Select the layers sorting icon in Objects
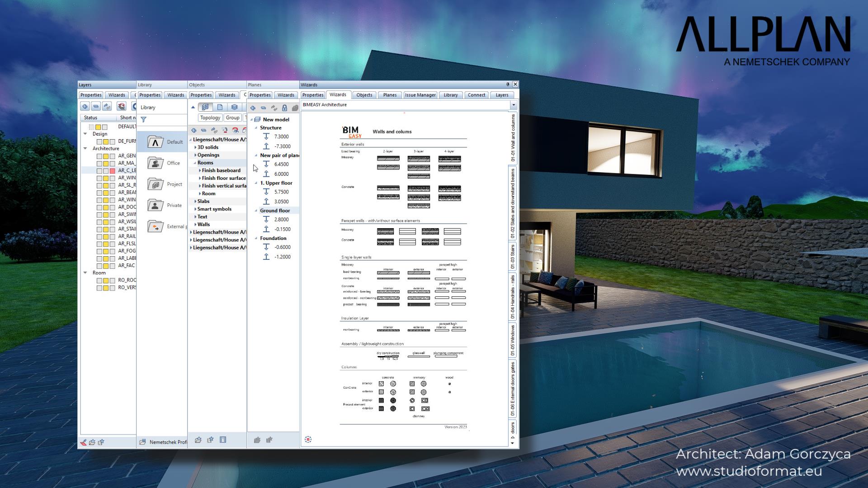 pyautogui.click(x=234, y=107)
